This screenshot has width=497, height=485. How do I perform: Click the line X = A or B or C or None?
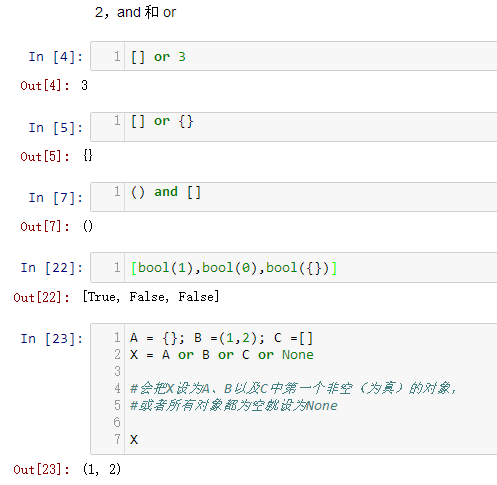click(x=222, y=355)
